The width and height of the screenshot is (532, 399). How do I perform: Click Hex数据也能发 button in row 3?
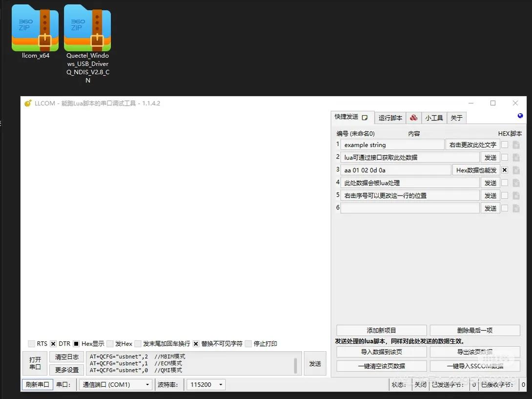tap(476, 170)
